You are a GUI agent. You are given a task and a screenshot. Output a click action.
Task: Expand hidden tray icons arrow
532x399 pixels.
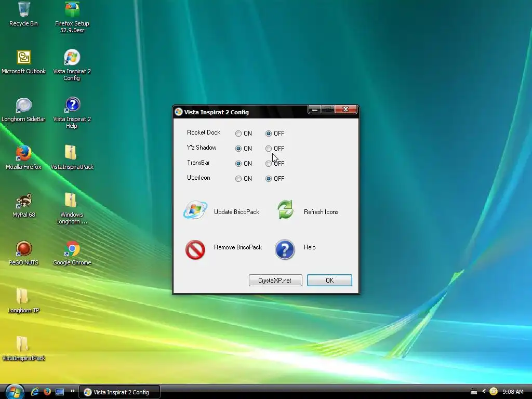tap(484, 392)
